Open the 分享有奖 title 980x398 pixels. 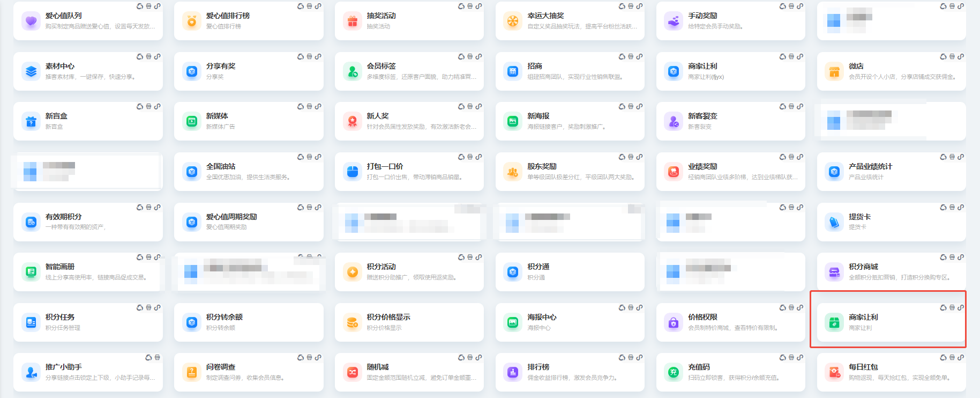tap(221, 66)
